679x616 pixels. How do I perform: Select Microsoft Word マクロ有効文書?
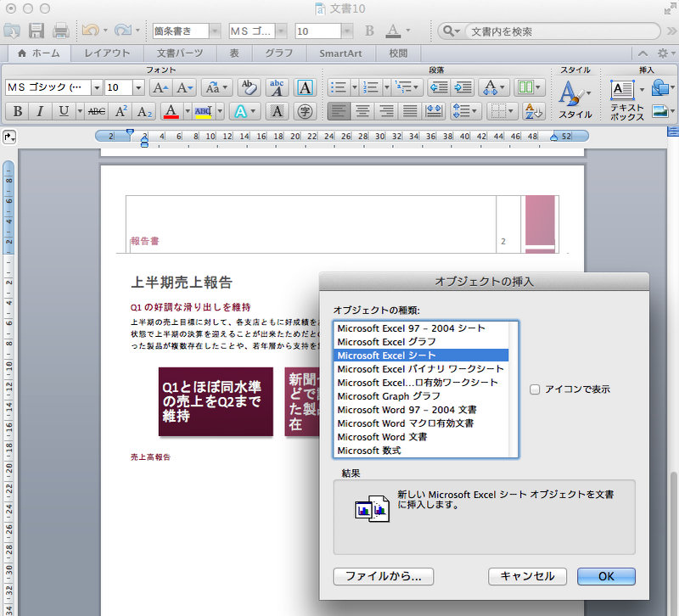click(421, 423)
